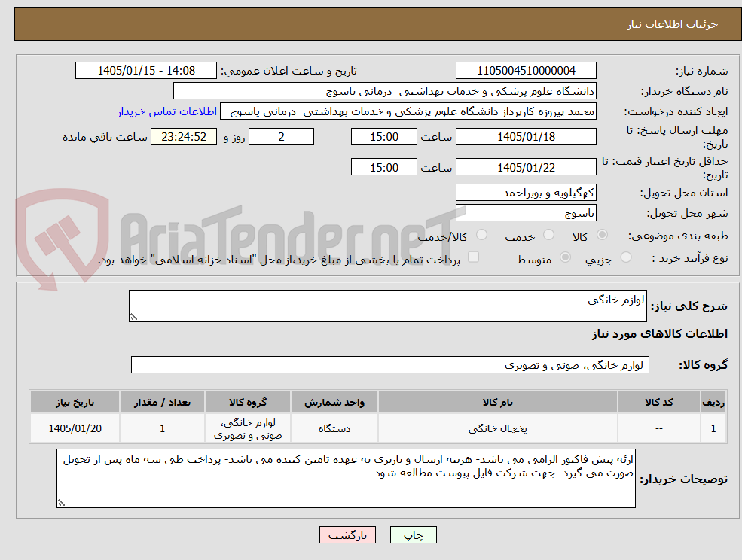Toggle the Islamic treasury payment checkbox
Image resolution: width=742 pixels, height=560 pixels.
[473, 257]
